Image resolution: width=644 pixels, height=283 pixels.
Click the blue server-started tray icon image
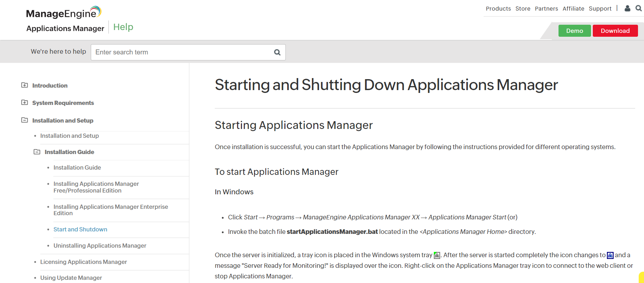610,255
